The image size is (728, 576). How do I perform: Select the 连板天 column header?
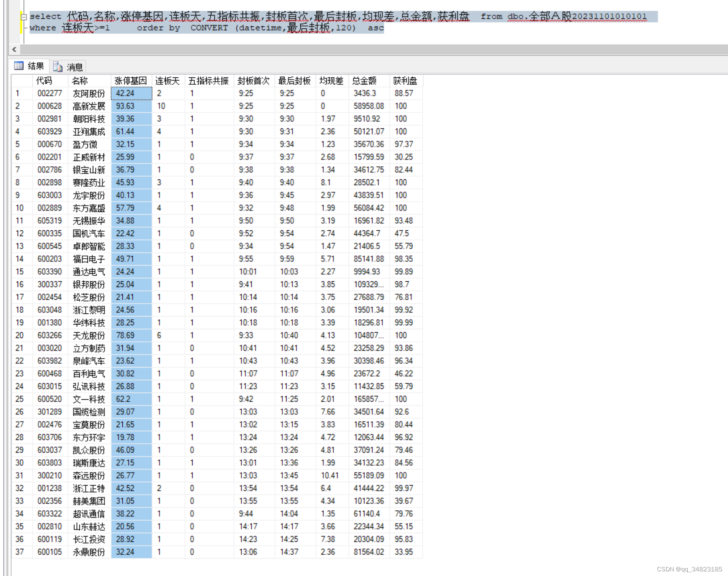pos(168,81)
